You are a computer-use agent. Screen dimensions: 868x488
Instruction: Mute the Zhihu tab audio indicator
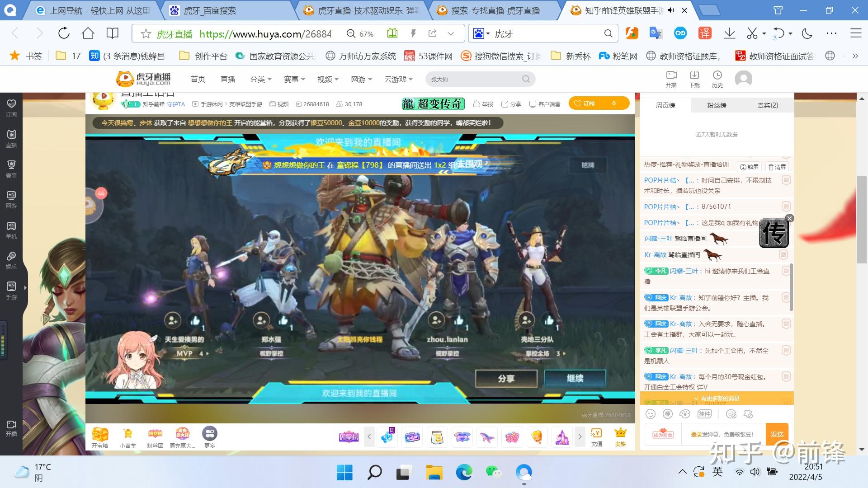click(x=671, y=10)
